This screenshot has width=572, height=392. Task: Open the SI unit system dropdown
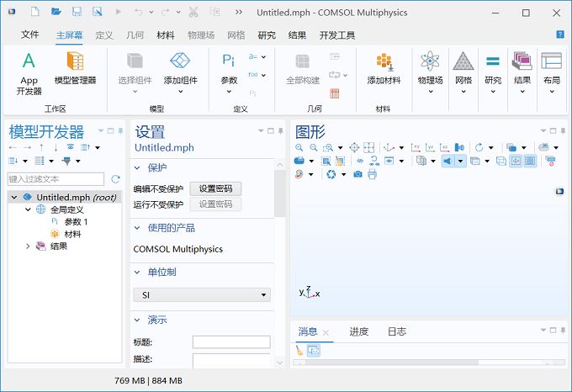coord(202,295)
